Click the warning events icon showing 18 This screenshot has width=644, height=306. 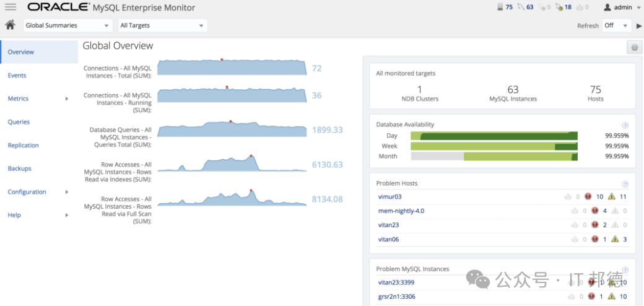pos(559,7)
